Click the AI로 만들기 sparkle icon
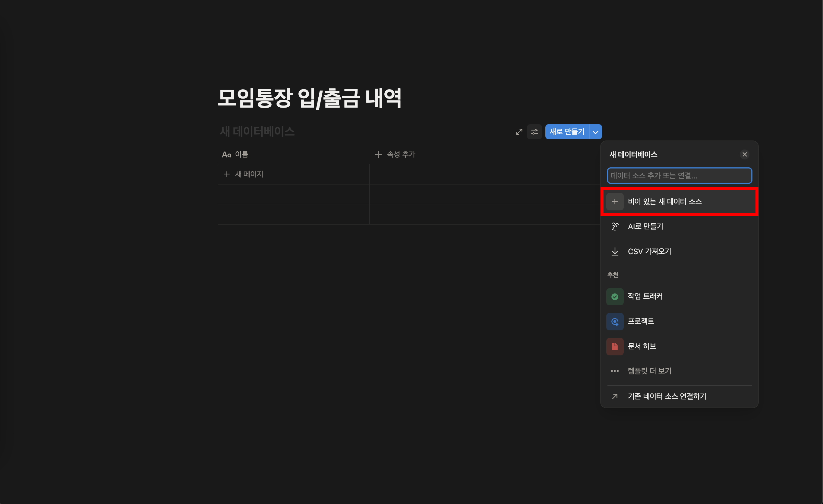Image resolution: width=823 pixels, height=504 pixels. point(615,226)
